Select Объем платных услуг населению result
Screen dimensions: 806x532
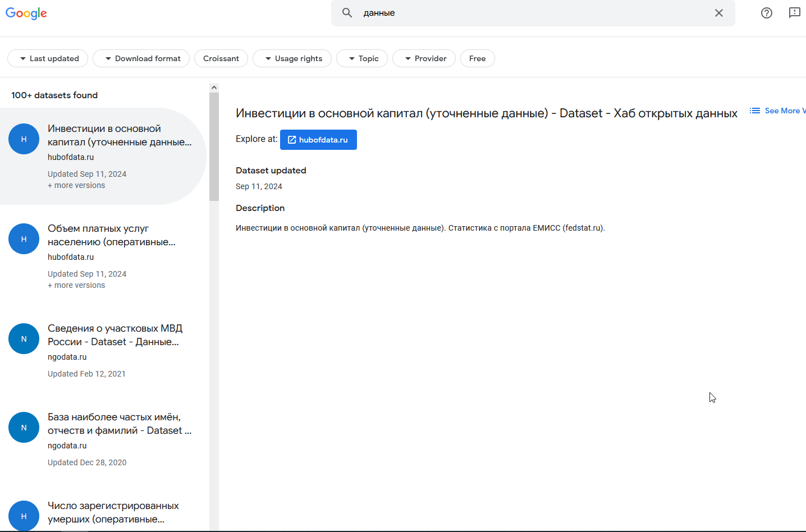pos(103,256)
